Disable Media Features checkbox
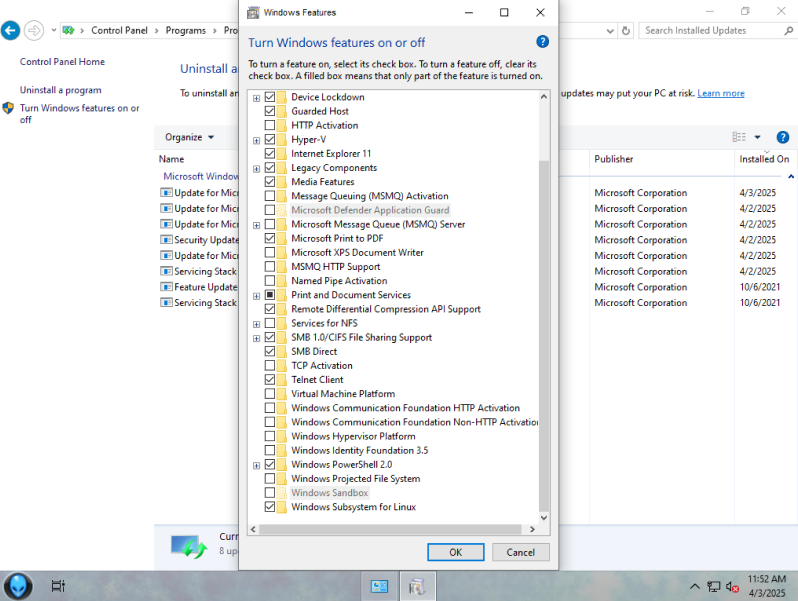The height and width of the screenshot is (601, 798). click(270, 182)
